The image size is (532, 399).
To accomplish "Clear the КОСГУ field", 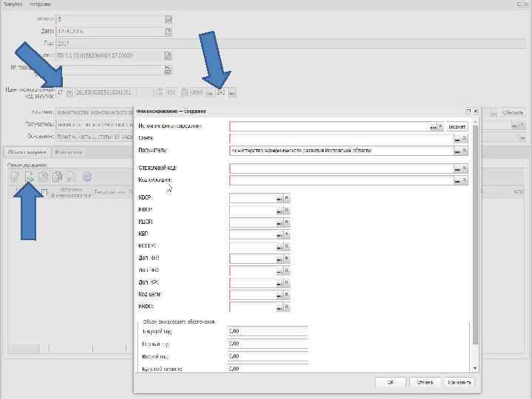I will [x=287, y=247].
